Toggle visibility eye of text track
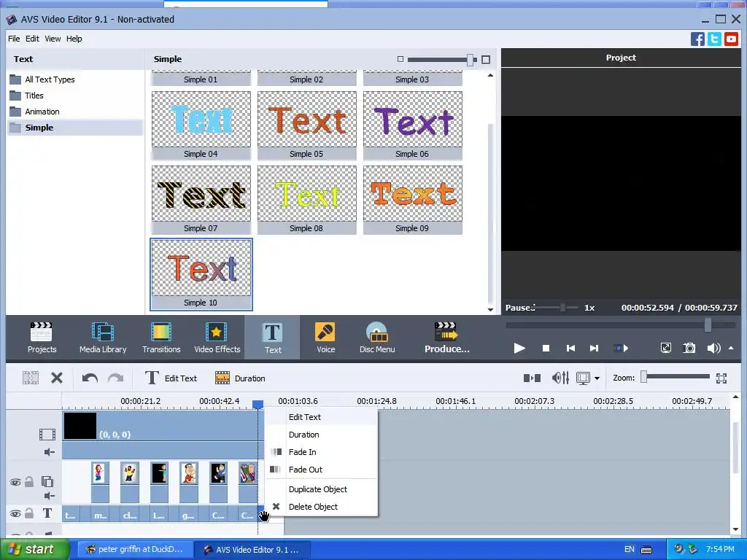Viewport: 747px width, 560px height. [x=15, y=514]
